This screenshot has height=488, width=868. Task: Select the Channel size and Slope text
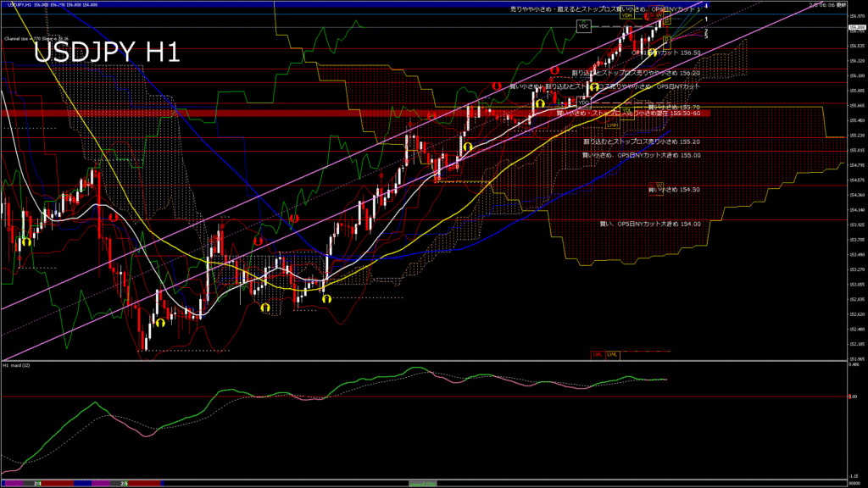coord(36,38)
